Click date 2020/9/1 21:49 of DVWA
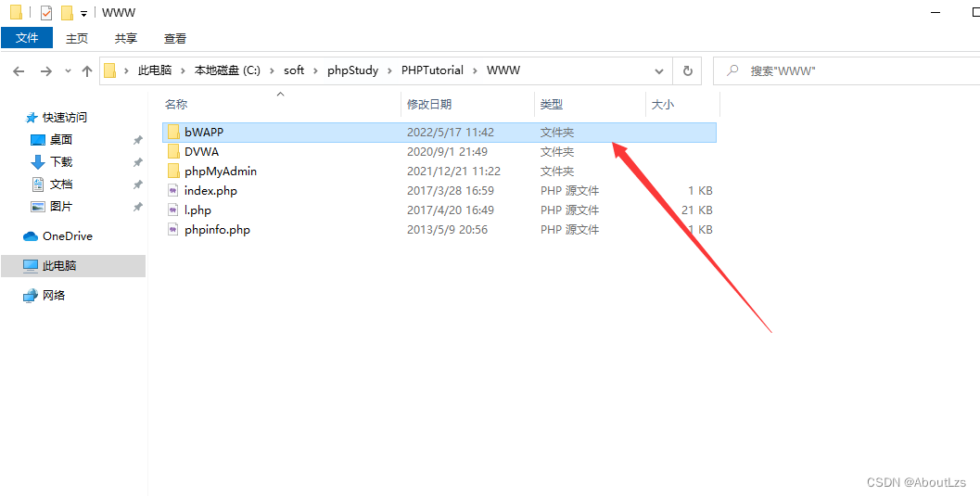 tap(448, 151)
